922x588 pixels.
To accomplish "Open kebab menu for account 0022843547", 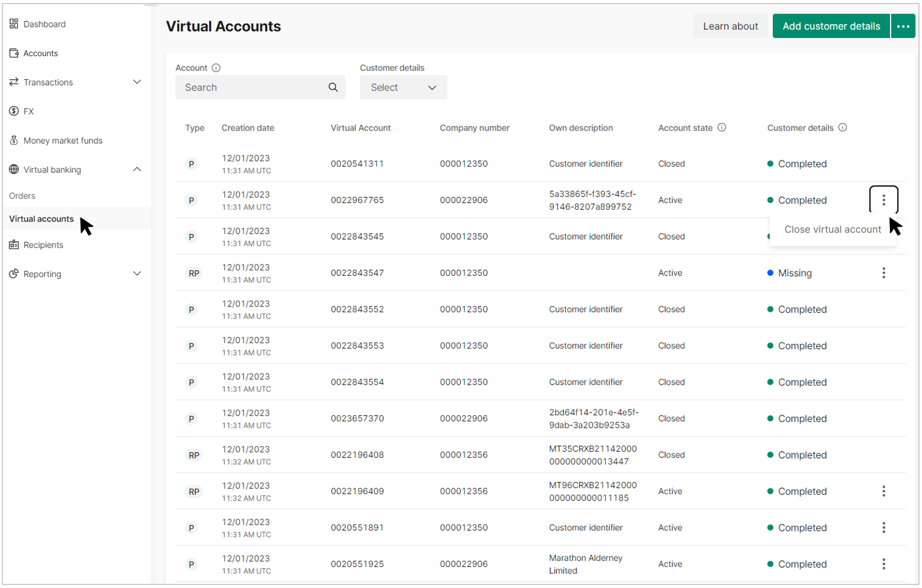I will tap(884, 273).
